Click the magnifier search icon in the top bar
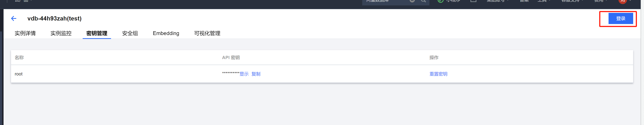This screenshot has height=125, width=644. pos(423,1)
